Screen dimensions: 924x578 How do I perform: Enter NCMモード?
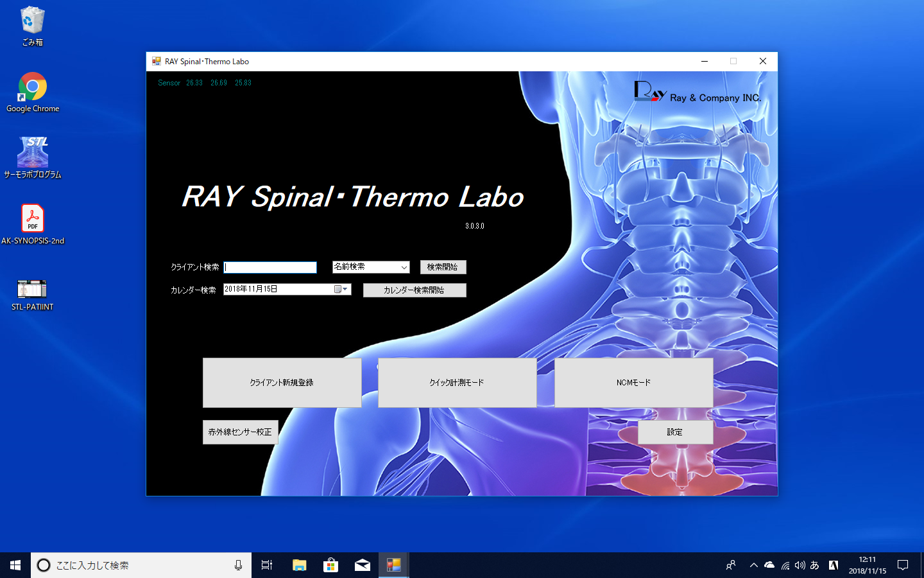click(x=633, y=383)
